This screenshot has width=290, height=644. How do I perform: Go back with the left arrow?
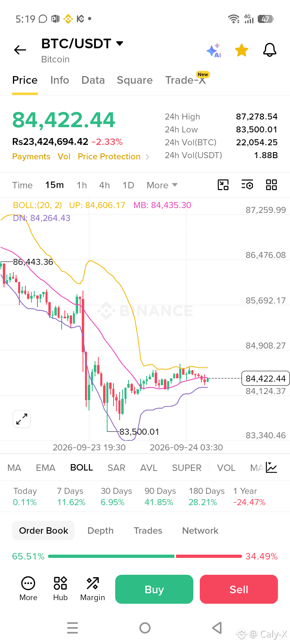coord(20,50)
